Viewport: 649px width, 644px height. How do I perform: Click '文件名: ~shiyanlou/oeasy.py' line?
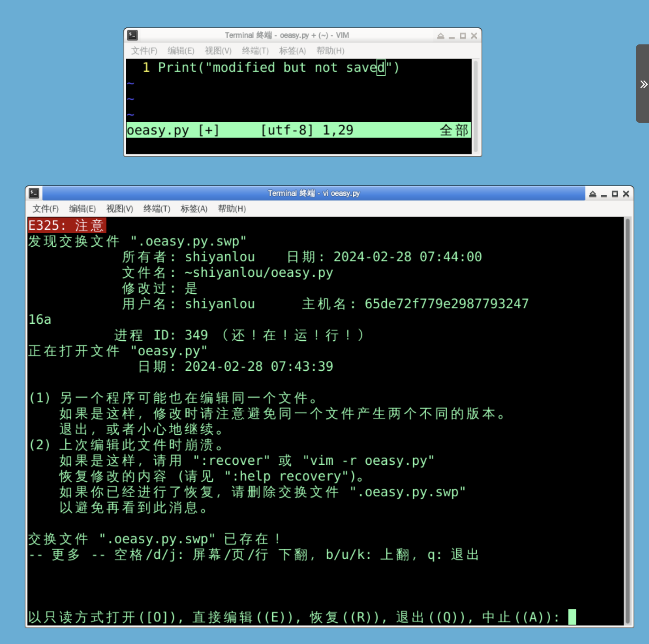(x=227, y=272)
